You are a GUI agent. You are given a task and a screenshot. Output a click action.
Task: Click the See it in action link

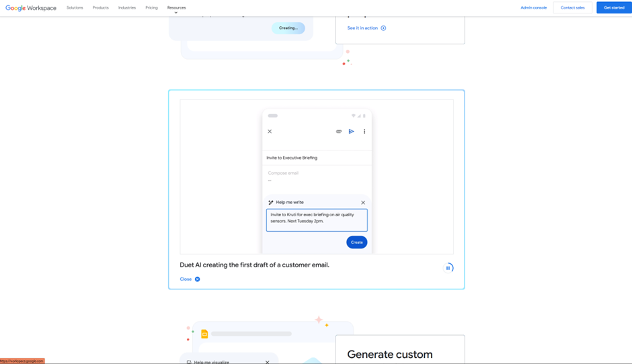point(362,28)
